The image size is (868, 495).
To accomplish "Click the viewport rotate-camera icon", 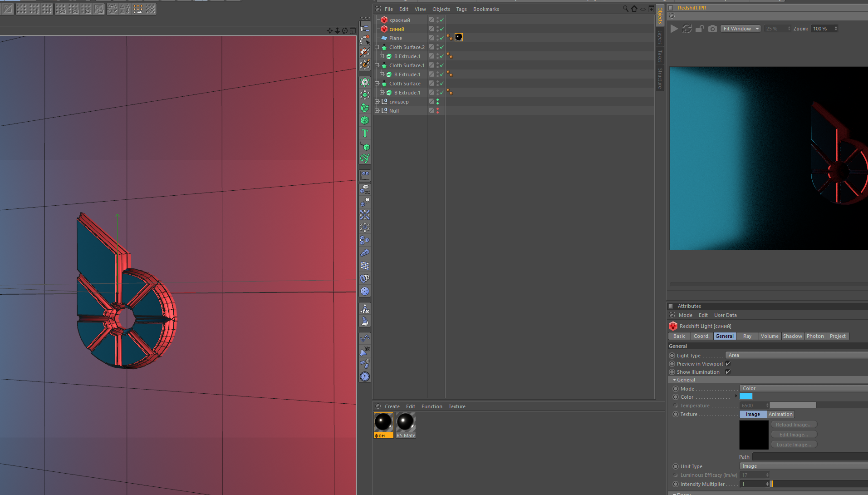I will [345, 30].
